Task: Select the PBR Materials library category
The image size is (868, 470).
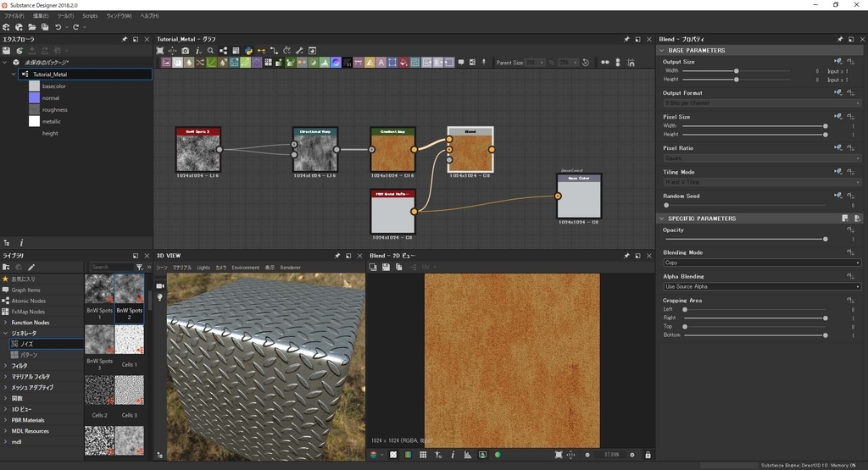Action: pyautogui.click(x=28, y=420)
